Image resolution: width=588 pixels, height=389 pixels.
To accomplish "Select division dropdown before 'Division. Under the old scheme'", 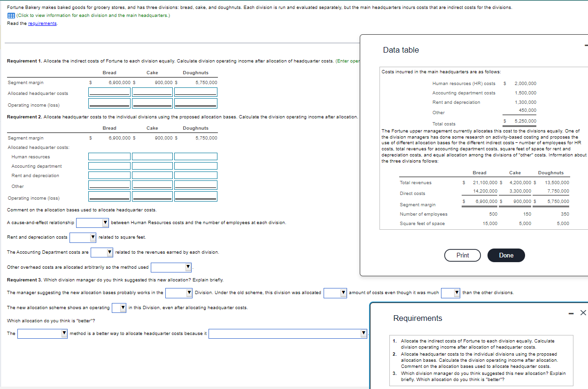I will click(x=179, y=293).
